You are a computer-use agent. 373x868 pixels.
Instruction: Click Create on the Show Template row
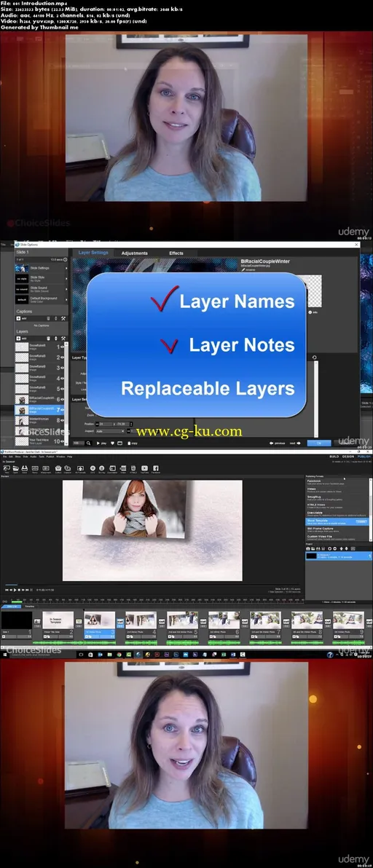[x=361, y=521]
